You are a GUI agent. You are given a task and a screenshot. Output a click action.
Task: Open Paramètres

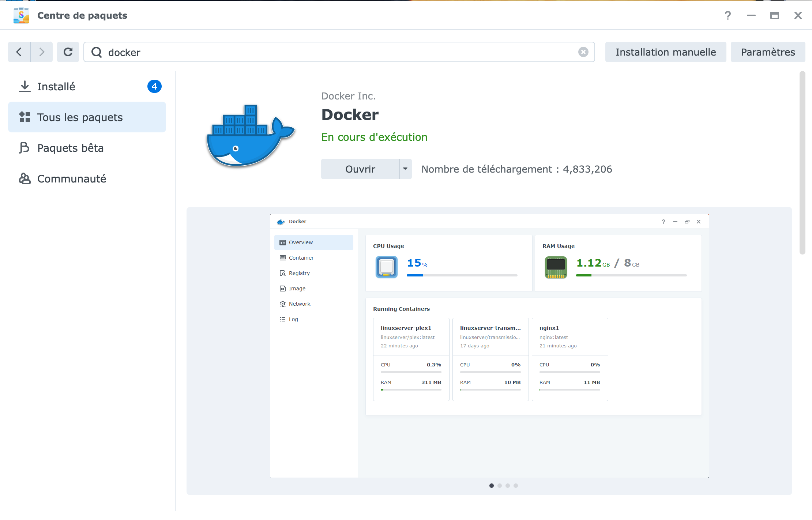[768, 52]
